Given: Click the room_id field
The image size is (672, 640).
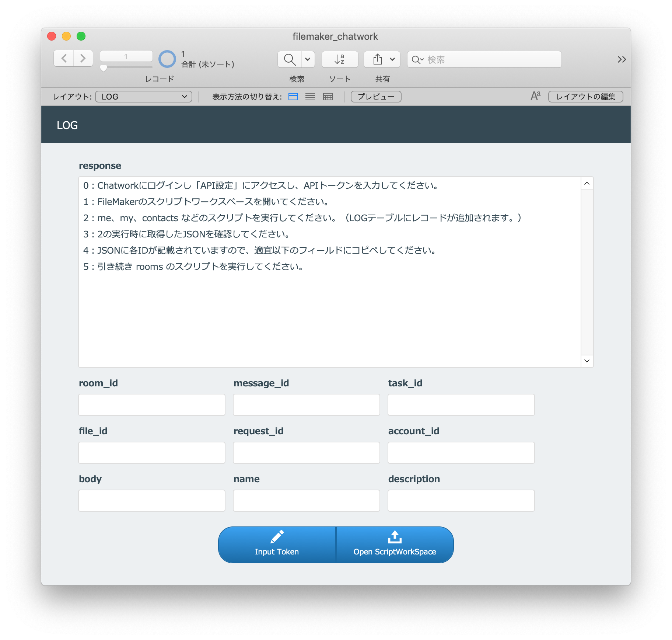Looking at the screenshot, I should 152,405.
